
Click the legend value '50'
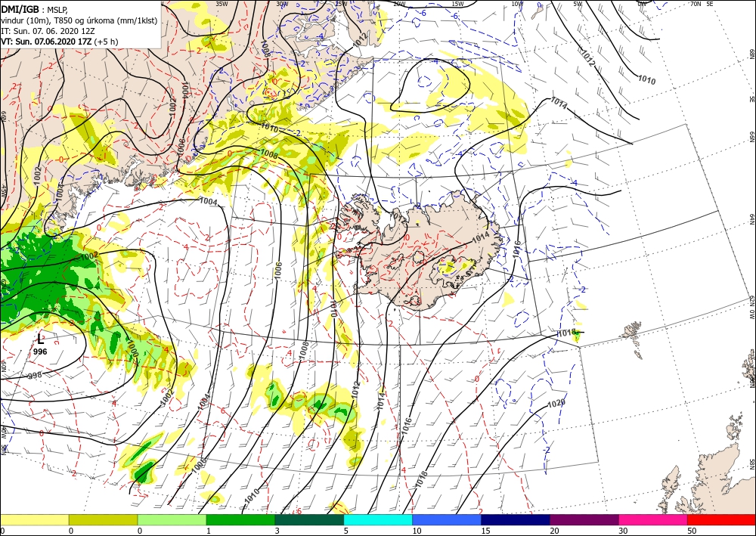coord(692,531)
